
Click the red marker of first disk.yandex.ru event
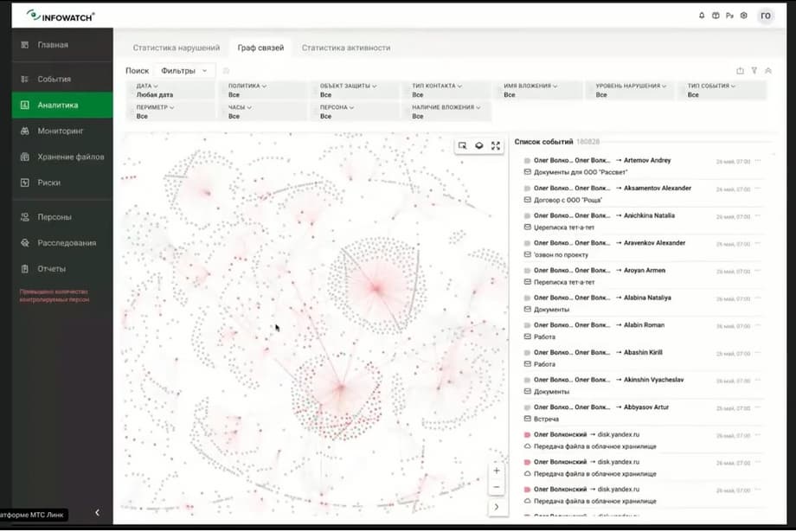(x=527, y=434)
